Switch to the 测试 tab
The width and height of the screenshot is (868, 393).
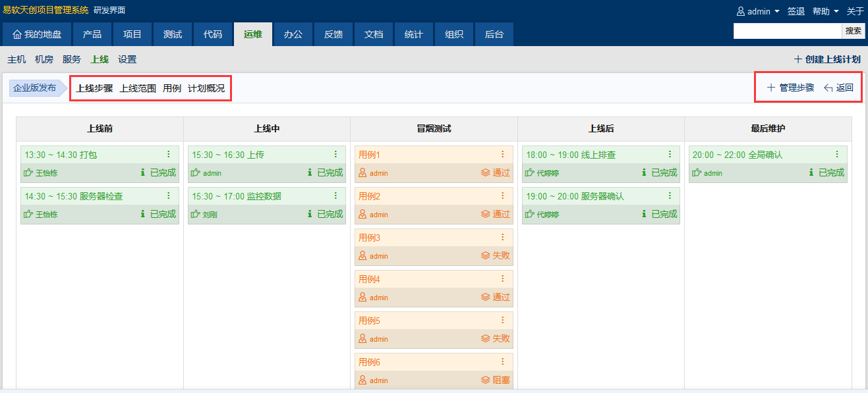(x=173, y=34)
